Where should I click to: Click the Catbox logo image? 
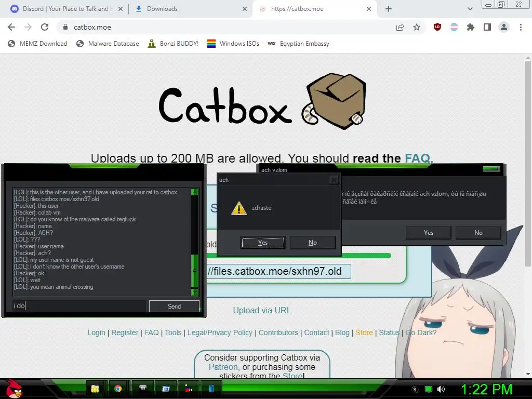262,101
